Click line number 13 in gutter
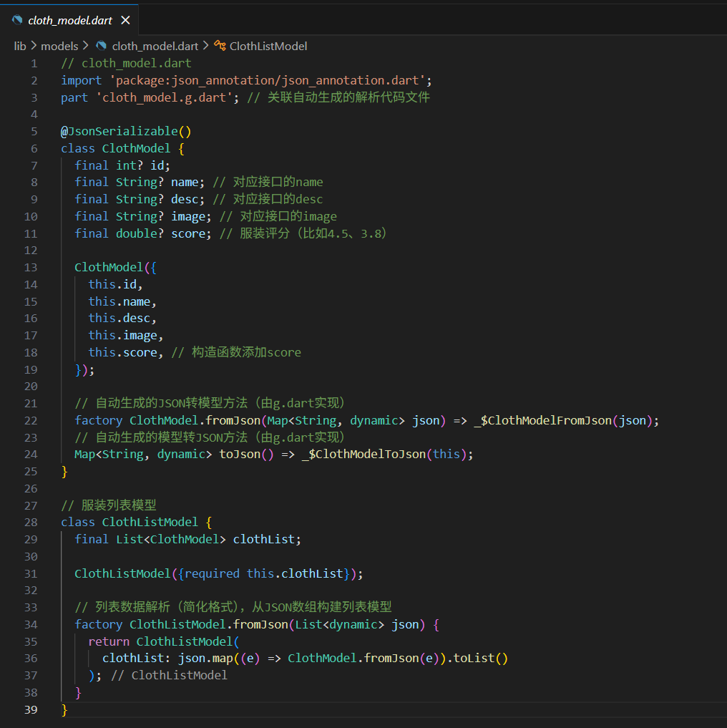727x728 pixels. [x=31, y=268]
